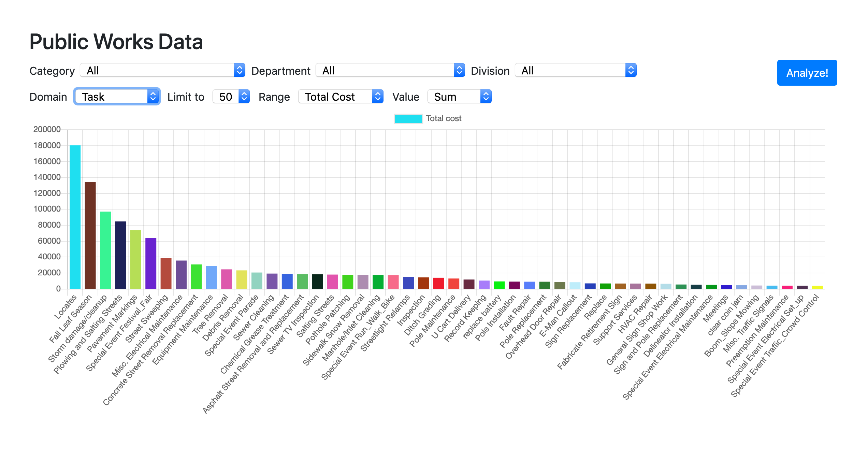This screenshot has height=460, width=868.
Task: Click the purple Special Event Festival_Fair bar
Action: coord(151,263)
